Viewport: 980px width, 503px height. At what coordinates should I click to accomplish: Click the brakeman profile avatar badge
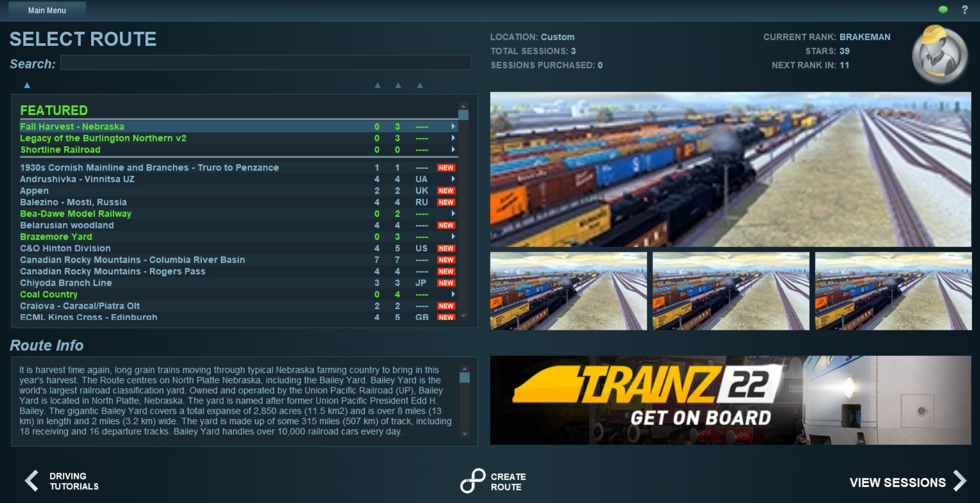[939, 55]
